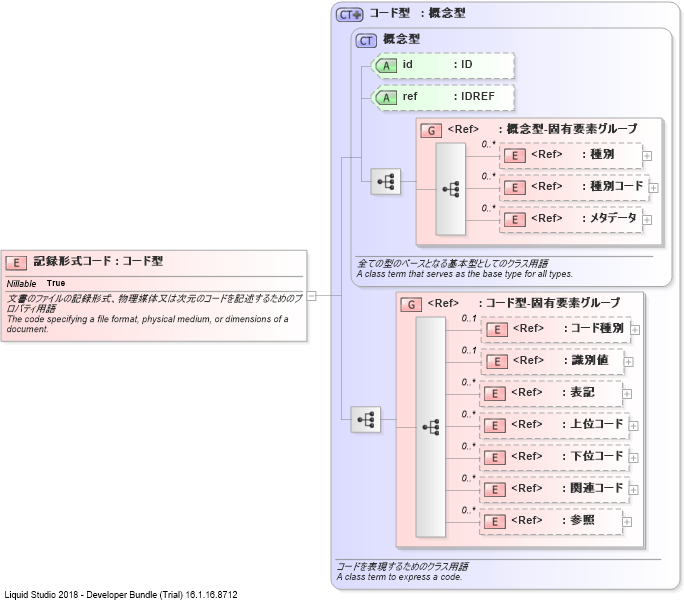Expand the 参照 element reference
This screenshot has width=684, height=600.
point(627,522)
